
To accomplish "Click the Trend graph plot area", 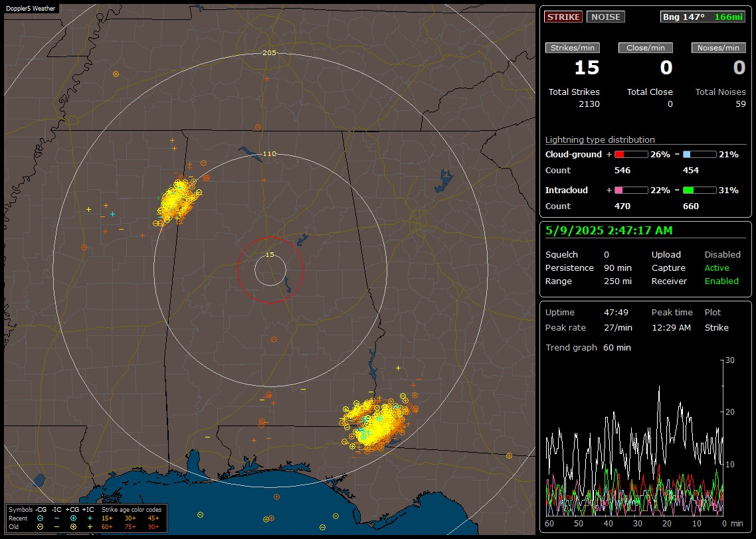I will coord(634,438).
